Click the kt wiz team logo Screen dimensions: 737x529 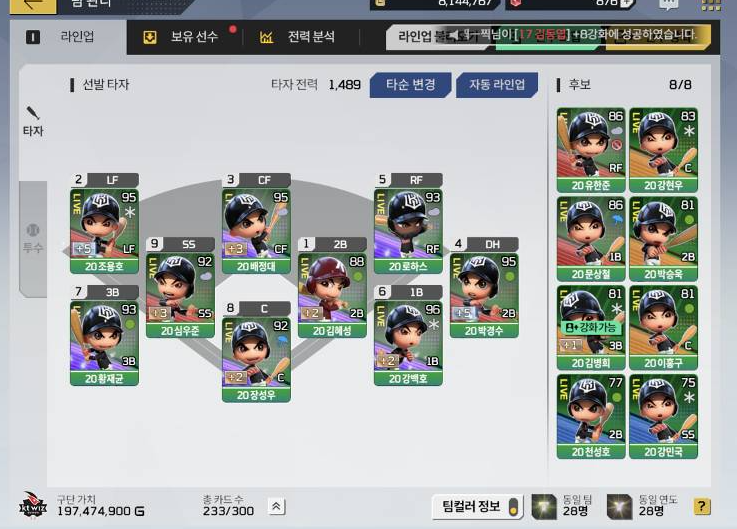(x=33, y=505)
